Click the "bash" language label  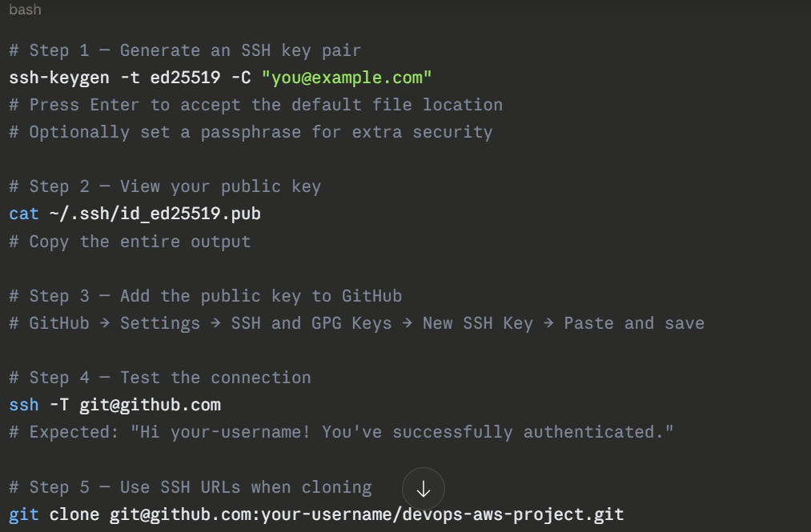point(25,10)
